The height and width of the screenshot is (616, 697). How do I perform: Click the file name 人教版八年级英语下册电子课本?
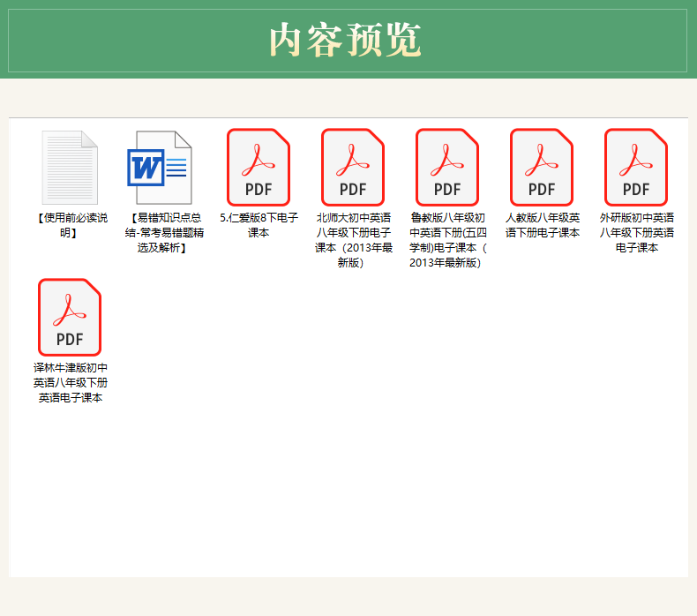pyautogui.click(x=543, y=225)
